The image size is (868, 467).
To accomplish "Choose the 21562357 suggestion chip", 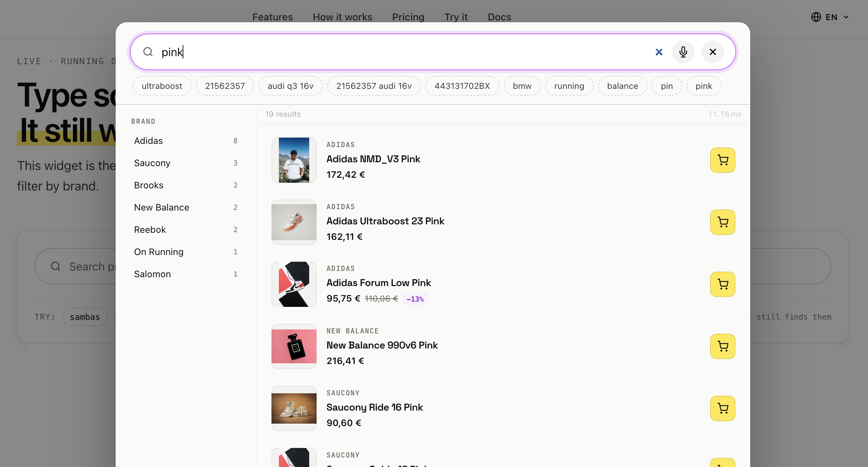I will tap(225, 86).
